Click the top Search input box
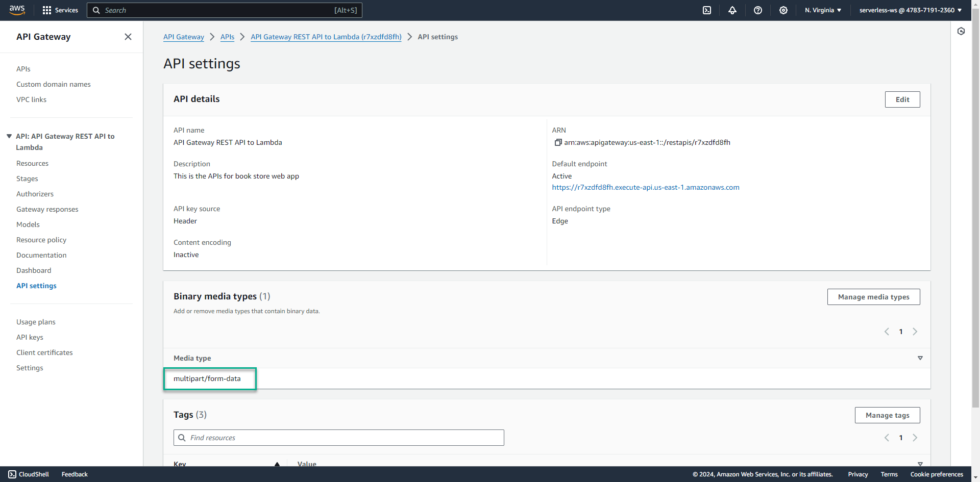 coord(225,10)
